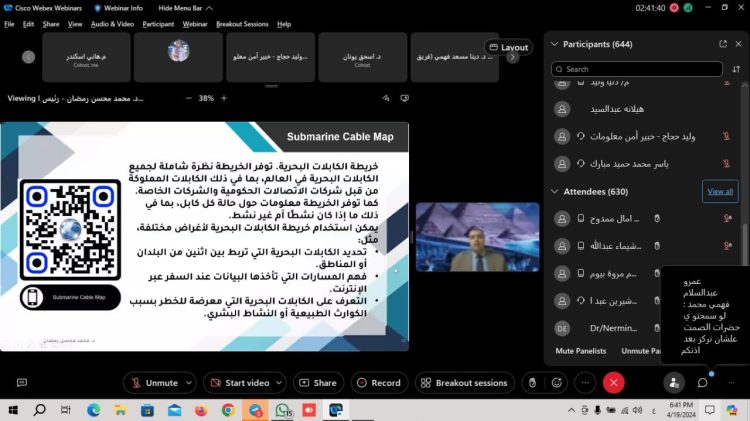Toggle the Participants panel icon
Image resolution: width=750 pixels, height=421 pixels.
click(x=674, y=383)
